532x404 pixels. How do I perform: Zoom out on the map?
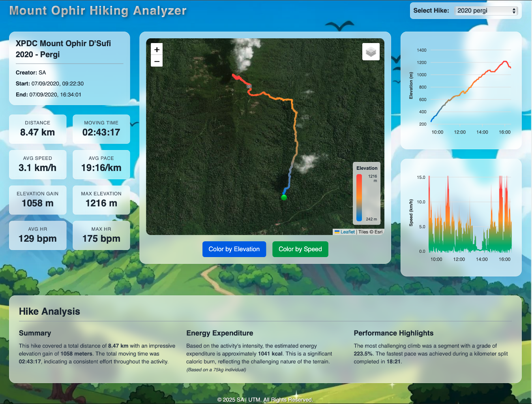pyautogui.click(x=157, y=61)
